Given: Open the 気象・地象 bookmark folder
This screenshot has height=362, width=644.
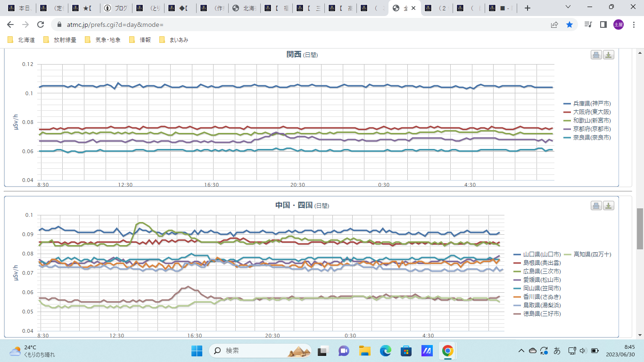Looking at the screenshot, I should click(102, 40).
